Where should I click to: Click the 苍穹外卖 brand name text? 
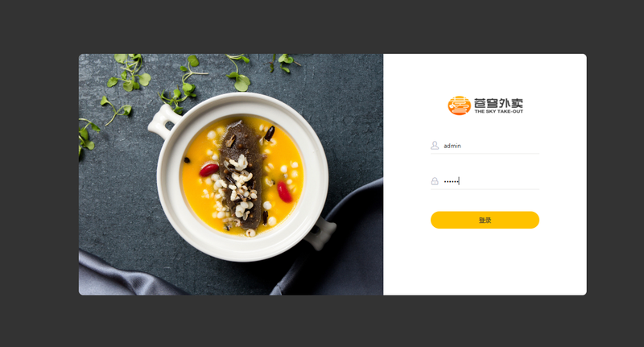[498, 103]
